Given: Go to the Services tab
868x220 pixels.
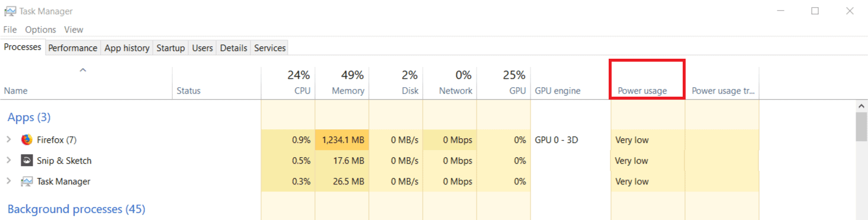Looking at the screenshot, I should 270,48.
